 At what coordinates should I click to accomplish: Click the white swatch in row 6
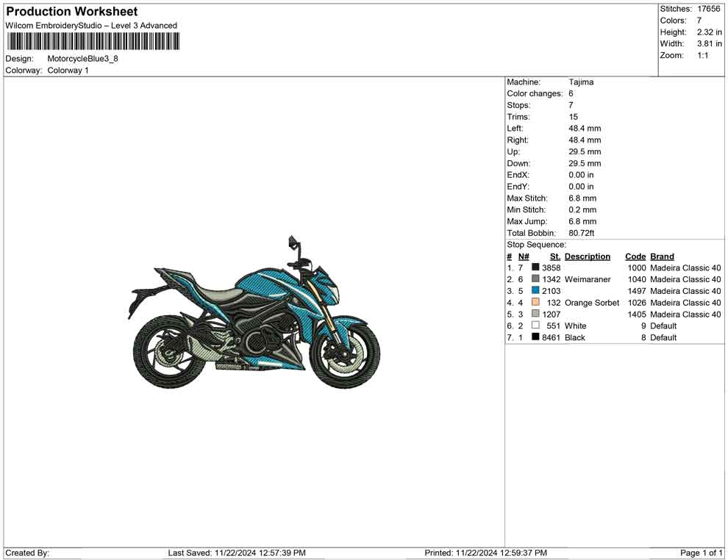[x=535, y=326]
